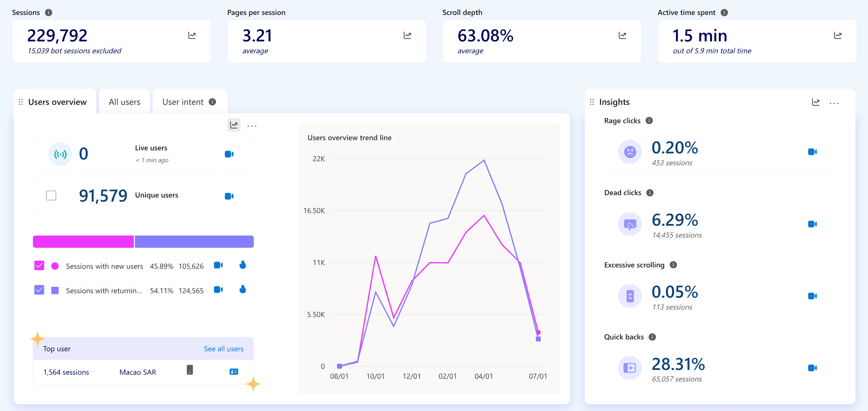Watch Unique users recordings camera icon

coord(229,196)
